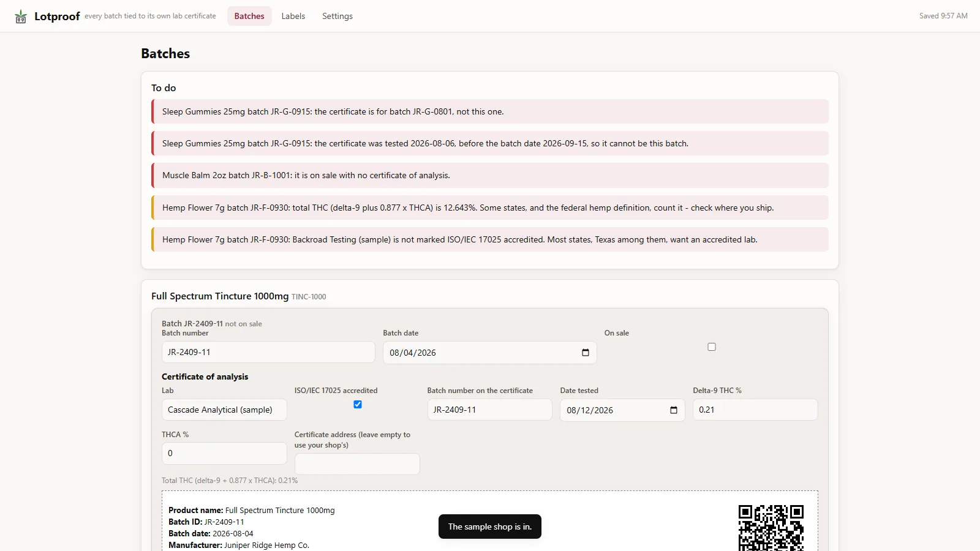This screenshot has width=980, height=551.
Task: Click the 'Saved 9:57 AM' status text
Action: click(x=943, y=16)
